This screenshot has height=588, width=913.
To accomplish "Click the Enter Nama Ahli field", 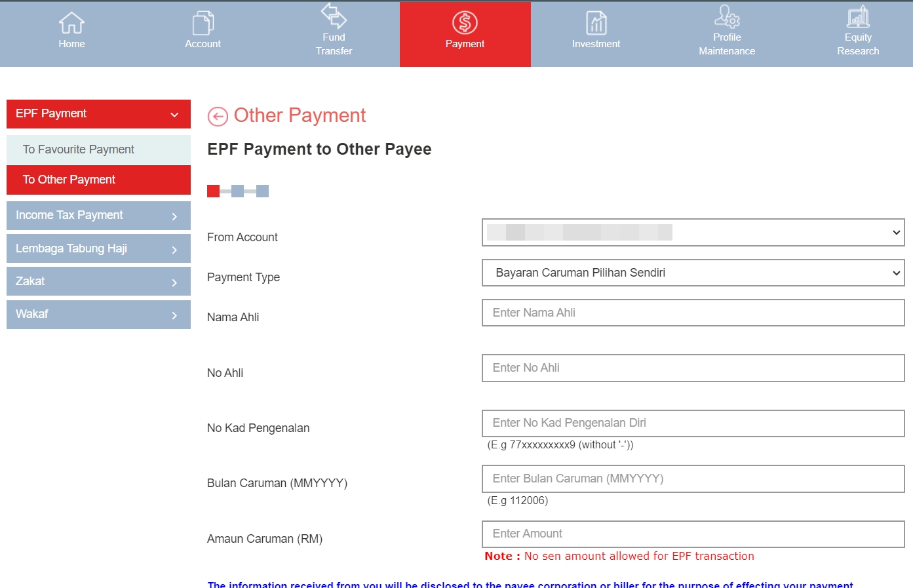I will pyautogui.click(x=693, y=313).
